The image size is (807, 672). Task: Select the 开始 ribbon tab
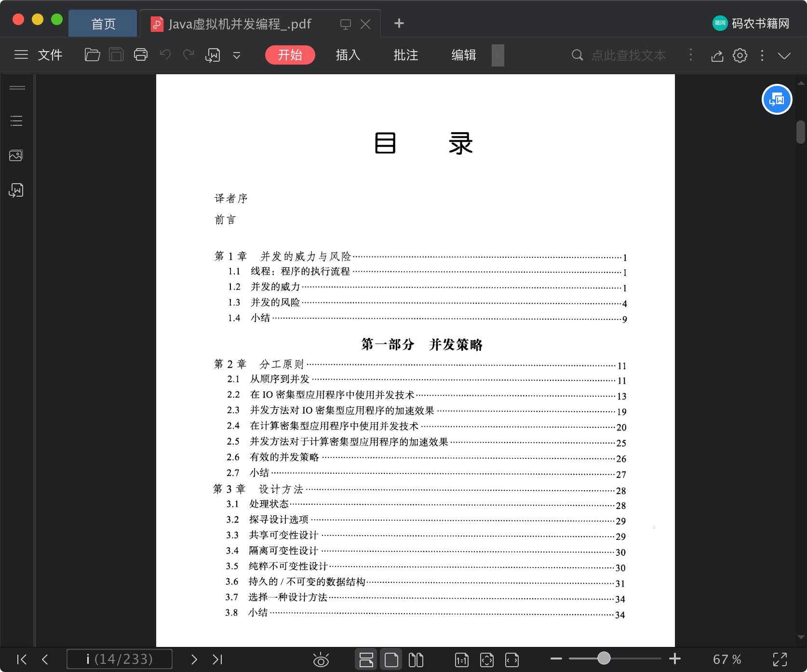point(290,55)
